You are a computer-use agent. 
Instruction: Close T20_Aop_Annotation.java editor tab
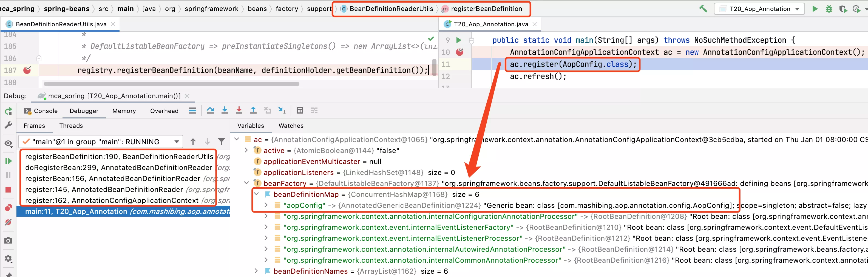(x=534, y=24)
